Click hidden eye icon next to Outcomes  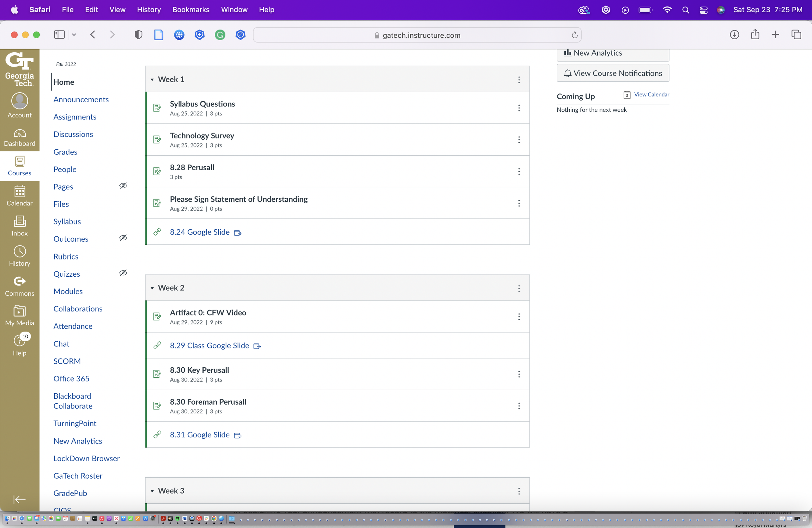point(123,238)
